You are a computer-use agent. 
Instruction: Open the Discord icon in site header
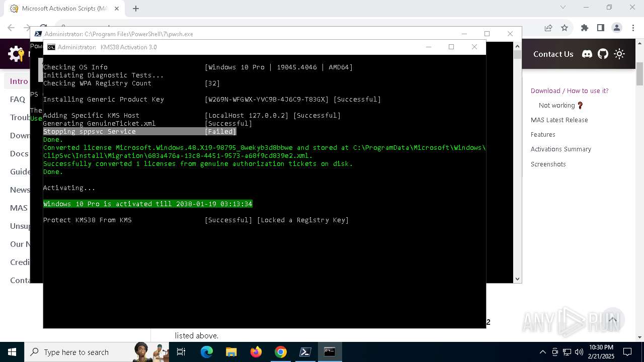point(587,54)
